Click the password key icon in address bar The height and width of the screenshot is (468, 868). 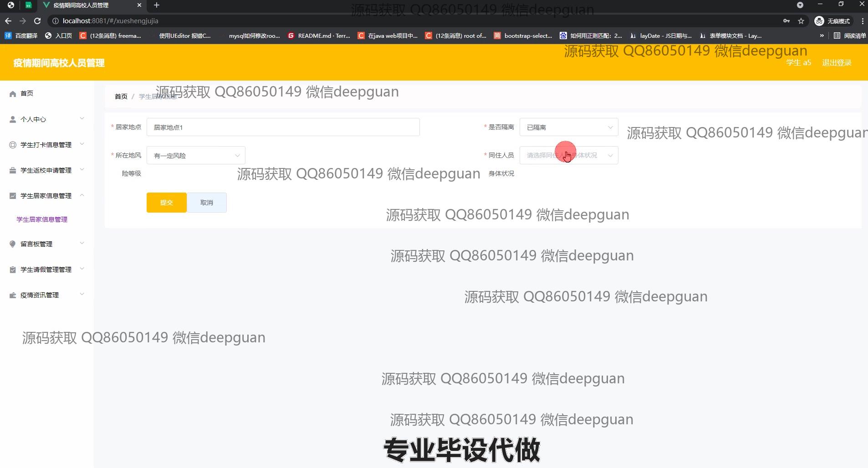786,21
